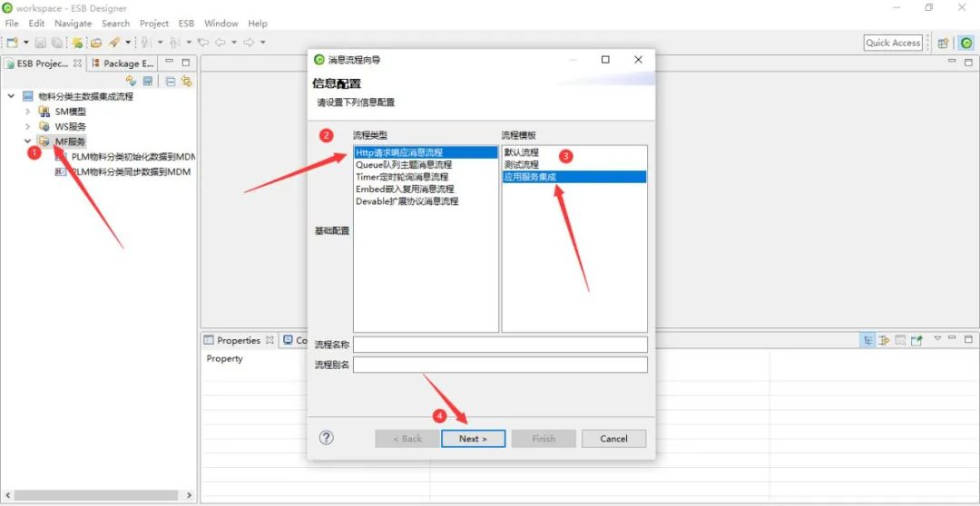
Task: Select PLM物料分类同步数据到MDM flow
Action: coord(131,171)
